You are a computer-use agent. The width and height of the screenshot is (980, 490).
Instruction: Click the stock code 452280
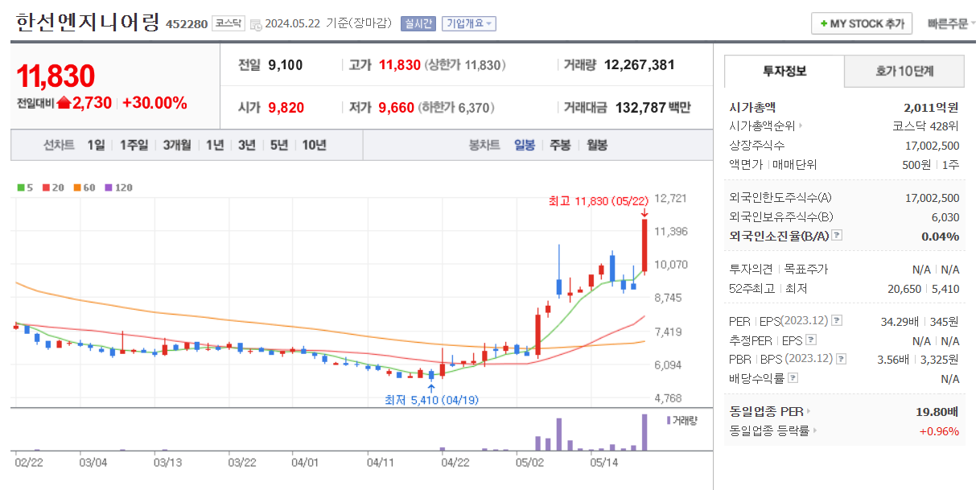point(186,24)
